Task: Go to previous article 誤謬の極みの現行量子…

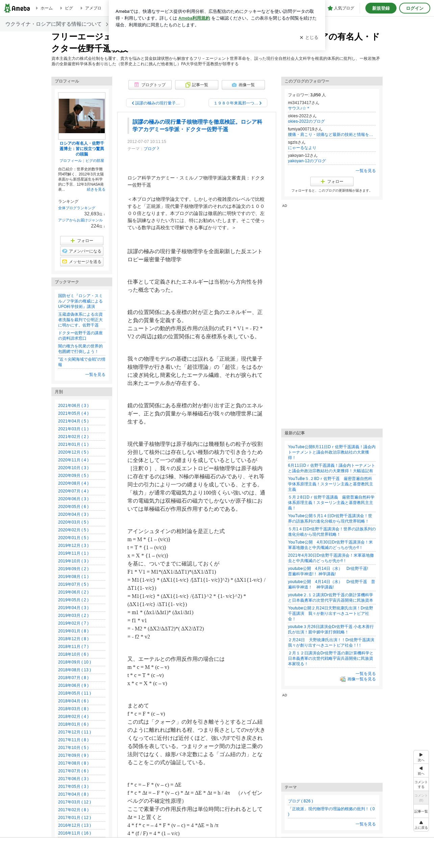Action: (155, 103)
